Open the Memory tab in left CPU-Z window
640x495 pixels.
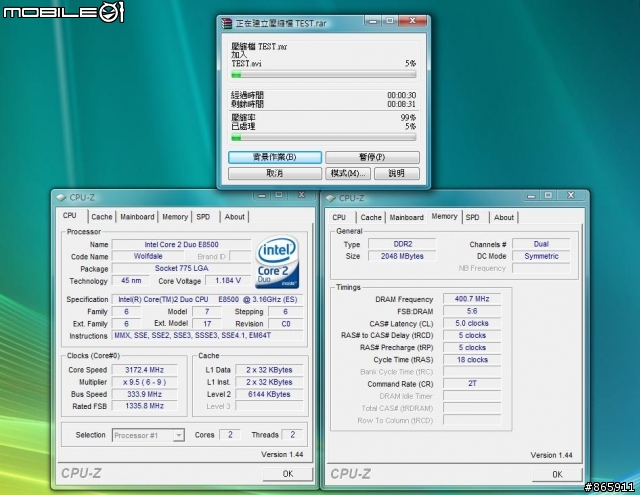(175, 217)
